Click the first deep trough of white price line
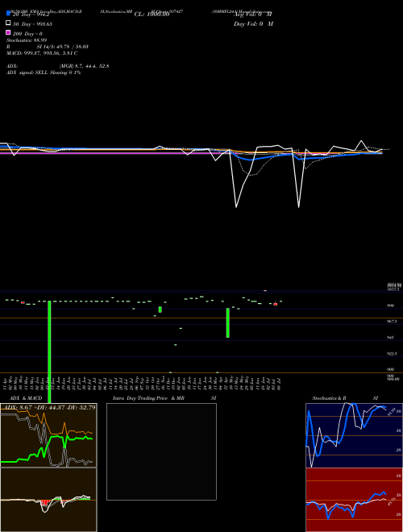 point(236,206)
